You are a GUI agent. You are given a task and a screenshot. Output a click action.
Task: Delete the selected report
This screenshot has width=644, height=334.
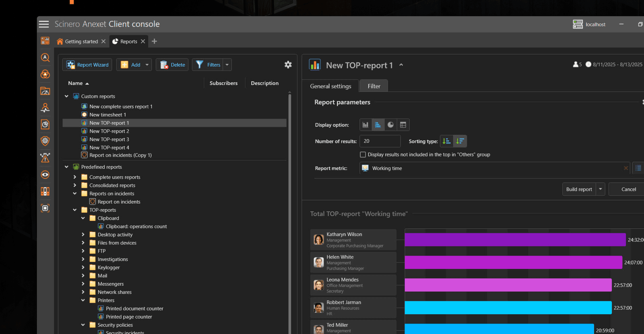click(172, 65)
